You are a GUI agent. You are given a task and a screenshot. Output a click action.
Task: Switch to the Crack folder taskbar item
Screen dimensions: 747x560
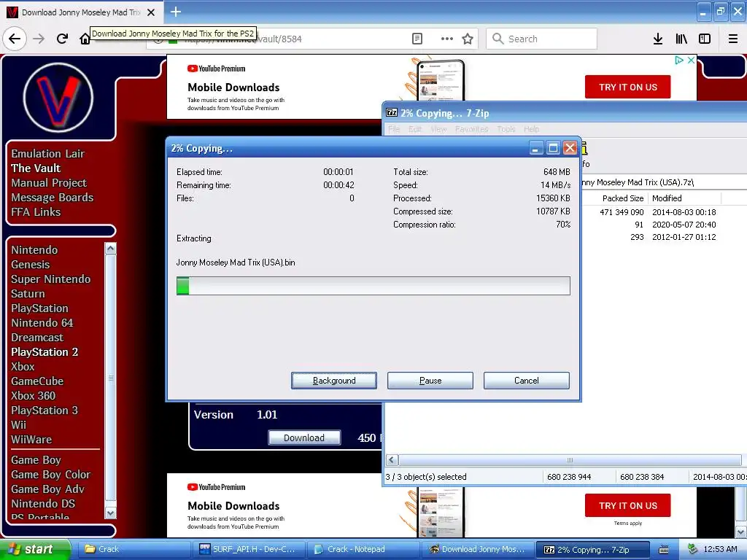click(x=133, y=550)
